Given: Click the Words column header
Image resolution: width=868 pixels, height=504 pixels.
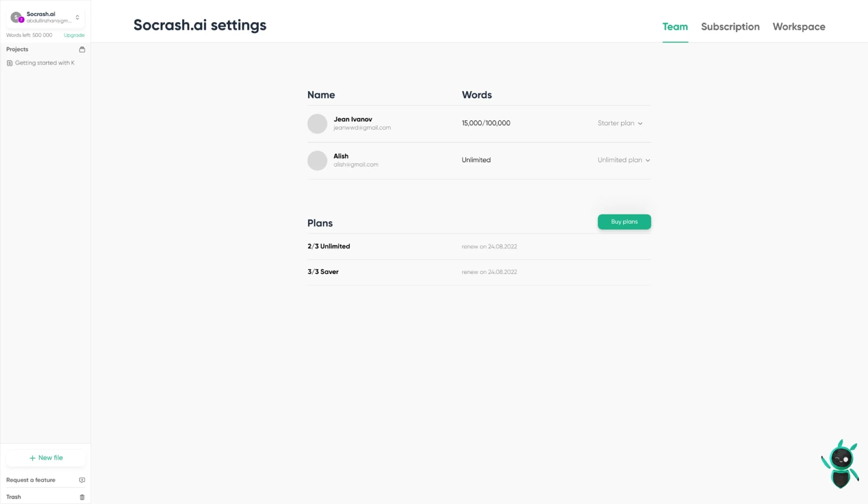Looking at the screenshot, I should coord(476,95).
